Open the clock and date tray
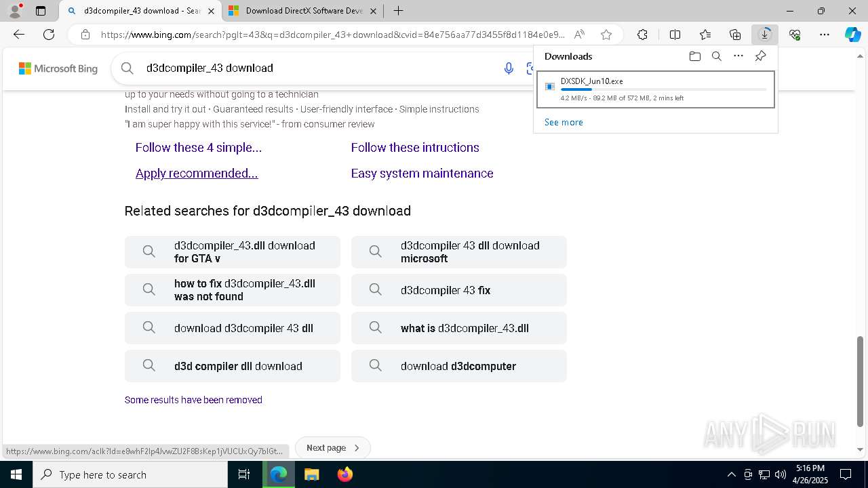Screen dimensions: 868x488 (x=810, y=474)
